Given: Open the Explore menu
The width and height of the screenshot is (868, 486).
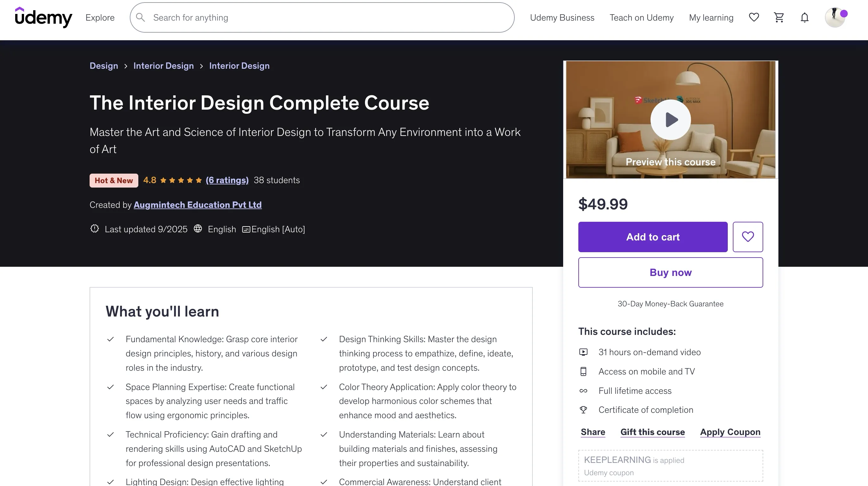Looking at the screenshot, I should pos(100,17).
